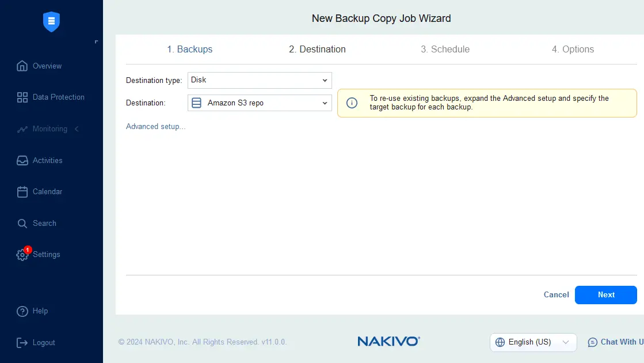This screenshot has height=363, width=644.
Task: Go to the 1. Backups step
Action: click(x=190, y=50)
